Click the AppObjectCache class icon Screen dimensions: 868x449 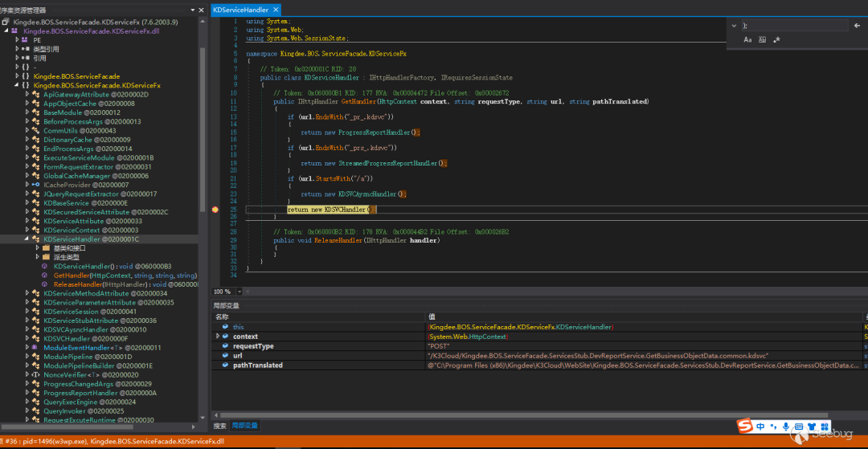36,104
